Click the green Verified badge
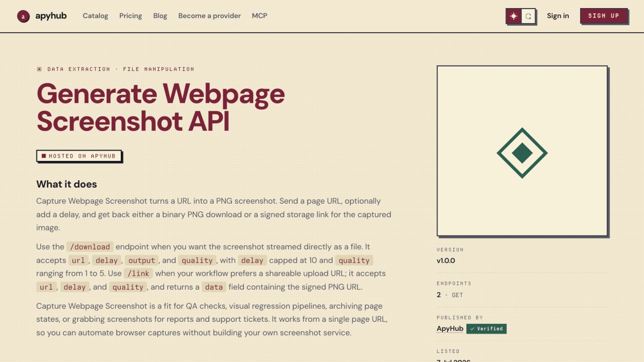The height and width of the screenshot is (362, 644). 486,329
